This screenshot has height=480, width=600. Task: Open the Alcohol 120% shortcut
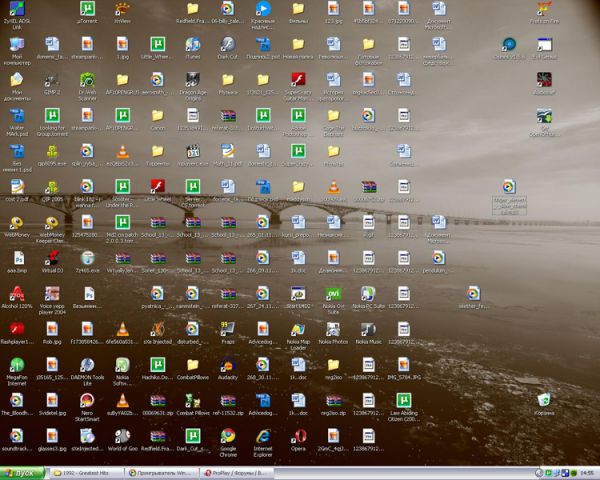point(16,293)
